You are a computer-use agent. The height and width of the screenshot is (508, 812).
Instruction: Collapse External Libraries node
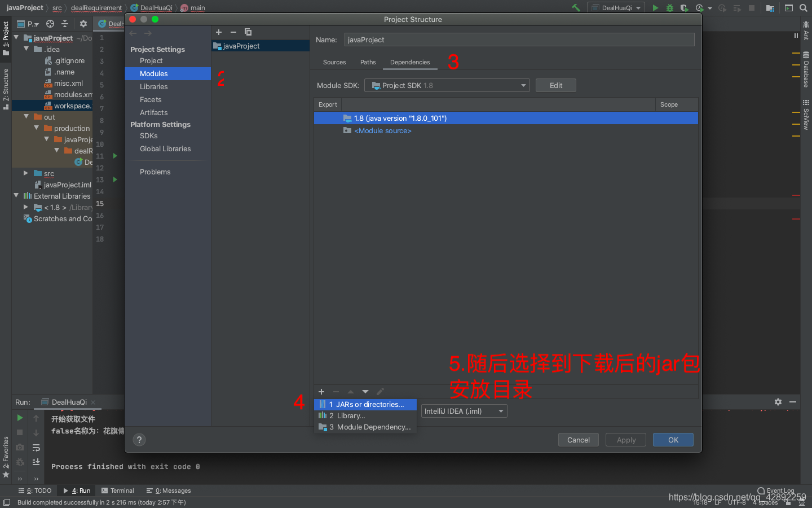(x=16, y=196)
